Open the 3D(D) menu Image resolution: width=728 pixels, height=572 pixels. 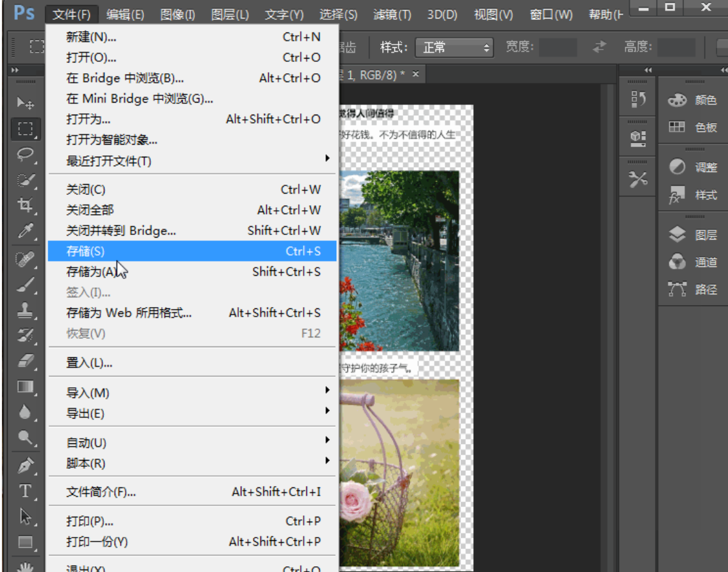[442, 15]
